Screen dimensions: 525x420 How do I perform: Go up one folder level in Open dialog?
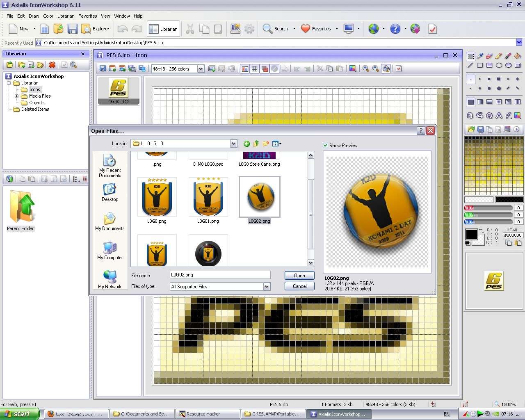[256, 144]
